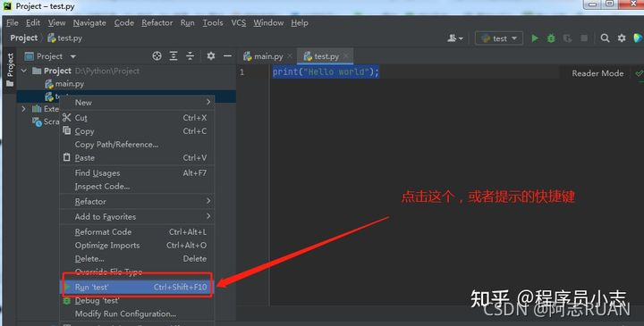Click the print("Hello world") code line
The width and height of the screenshot is (644, 326).
(326, 72)
